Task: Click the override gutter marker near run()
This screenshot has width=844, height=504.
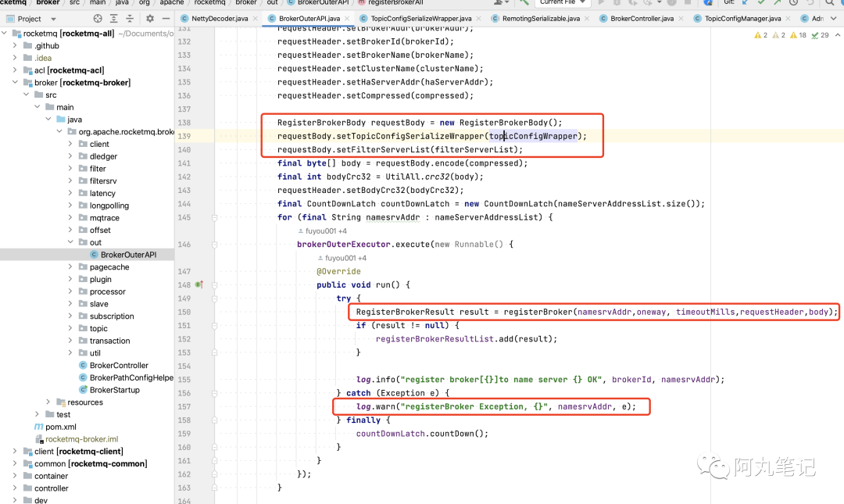Action: point(198,284)
